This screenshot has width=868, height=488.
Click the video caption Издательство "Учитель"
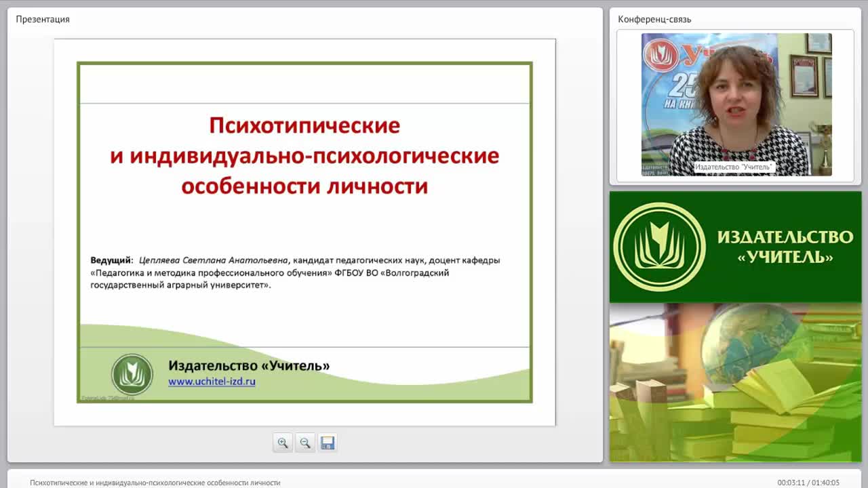coord(734,167)
